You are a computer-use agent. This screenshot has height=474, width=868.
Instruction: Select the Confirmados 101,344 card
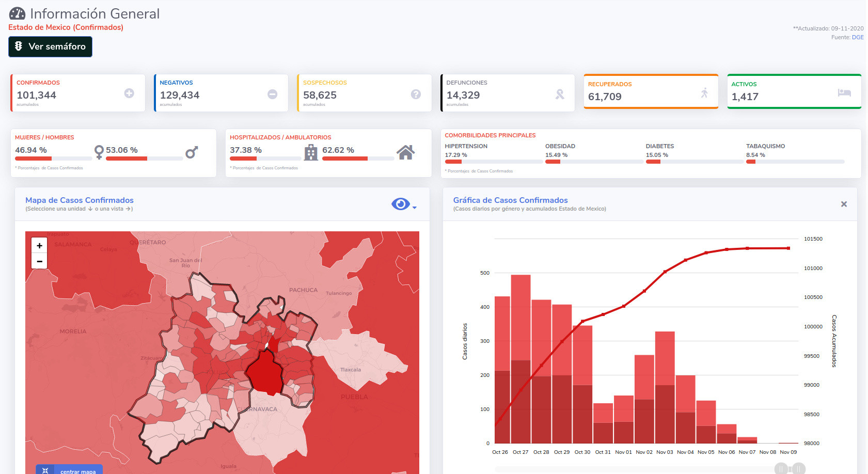point(77,93)
